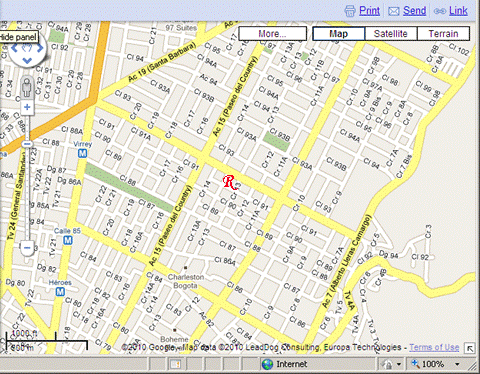Click the 'Cl 88A' street label

click(72, 130)
